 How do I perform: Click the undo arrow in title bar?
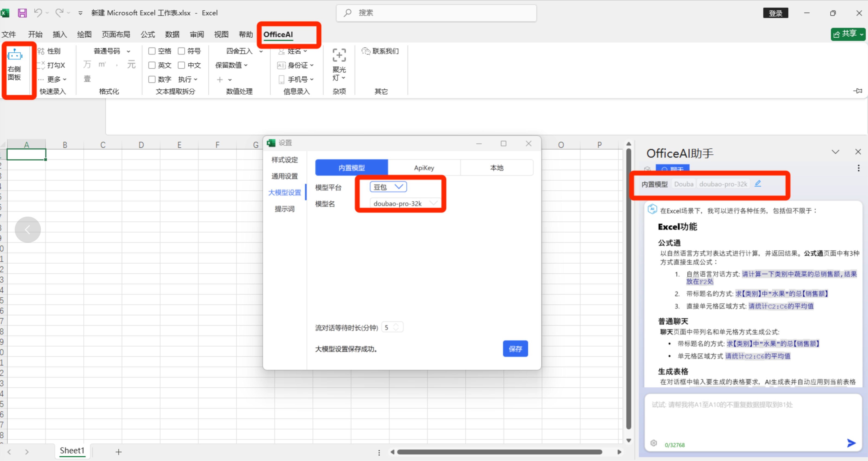[38, 13]
